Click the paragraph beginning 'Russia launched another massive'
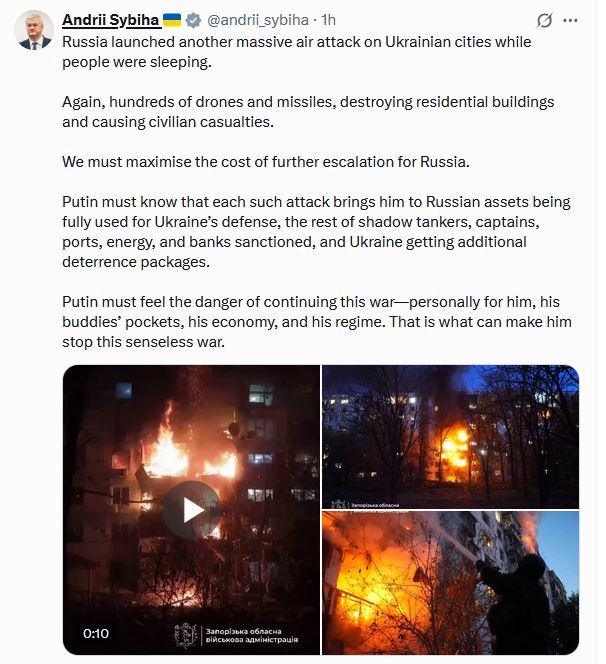 tap(296, 52)
